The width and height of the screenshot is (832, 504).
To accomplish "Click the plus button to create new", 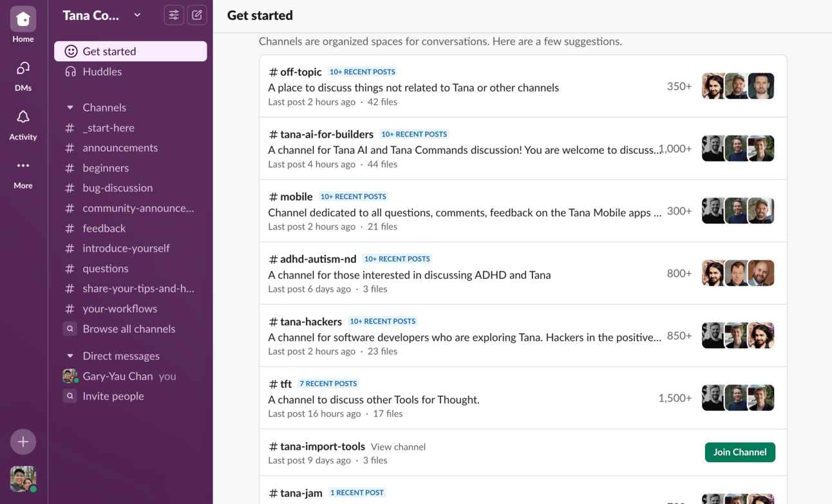I will 23,442.
